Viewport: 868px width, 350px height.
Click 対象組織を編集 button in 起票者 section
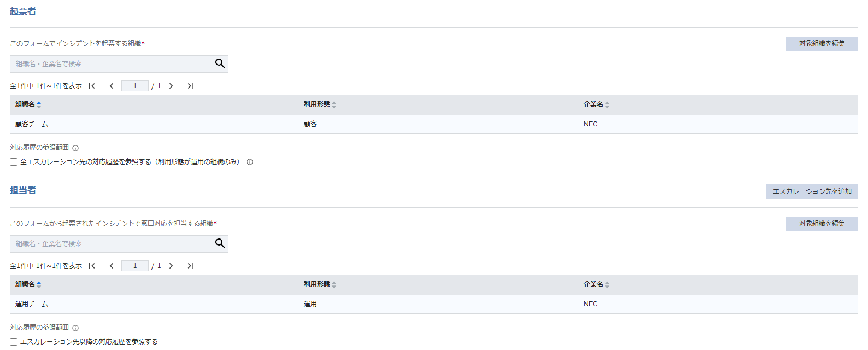822,44
